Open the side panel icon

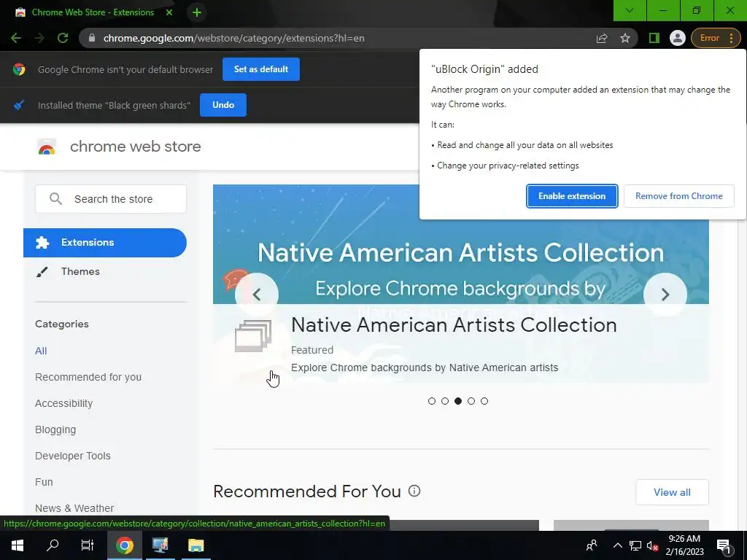click(654, 38)
